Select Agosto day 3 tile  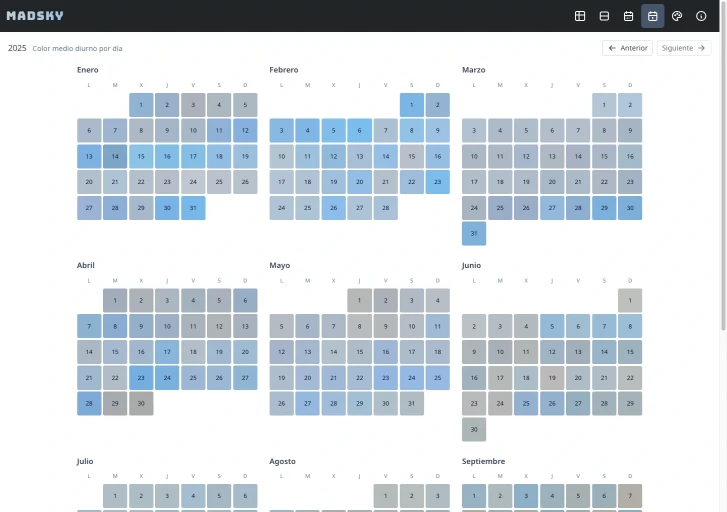(437, 496)
